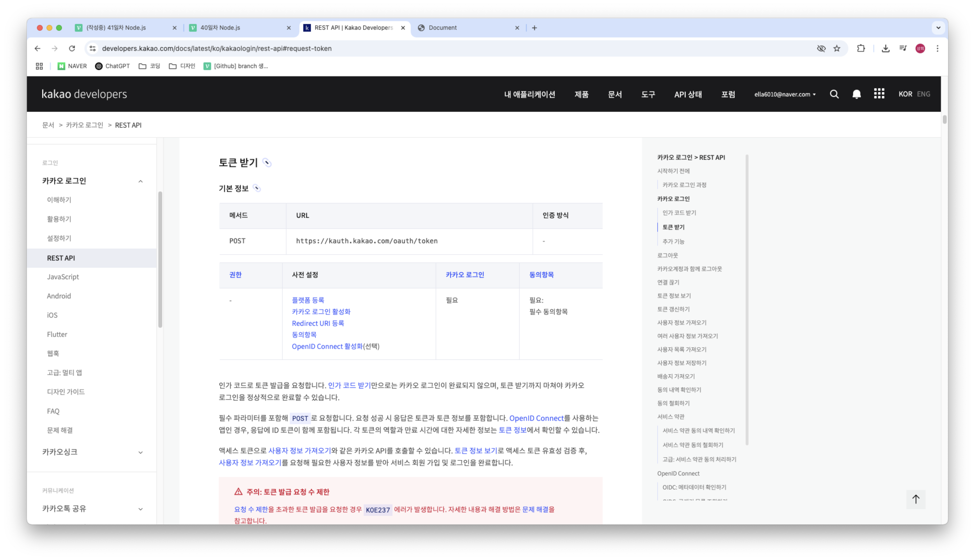Open the media control playlist icon
975x560 pixels.
point(903,48)
